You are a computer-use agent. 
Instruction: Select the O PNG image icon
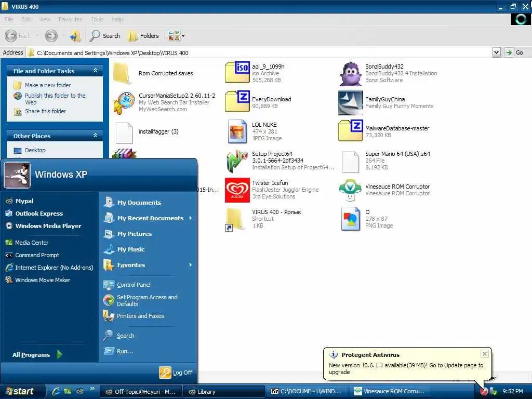[x=351, y=219]
